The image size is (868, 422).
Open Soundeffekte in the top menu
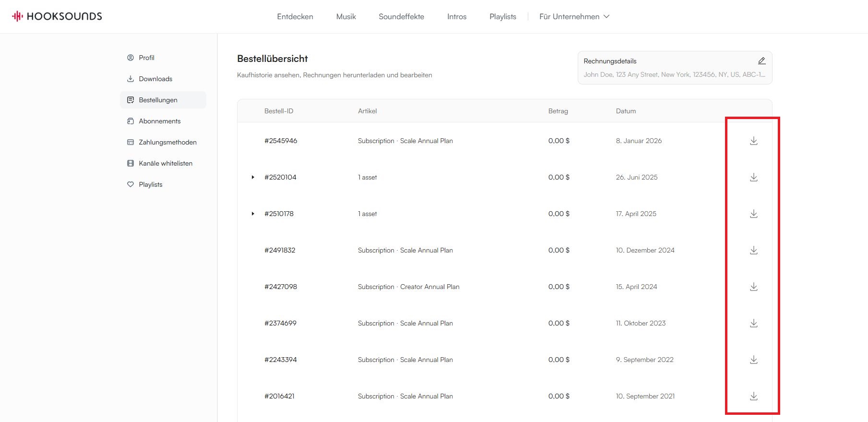pos(401,16)
